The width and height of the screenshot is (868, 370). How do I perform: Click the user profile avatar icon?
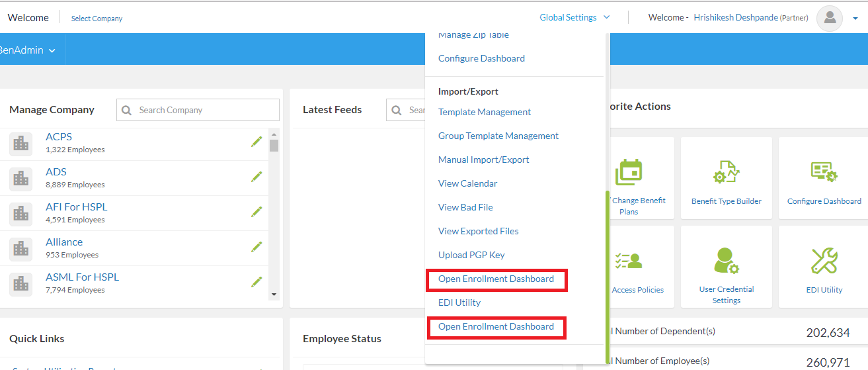[x=829, y=18]
